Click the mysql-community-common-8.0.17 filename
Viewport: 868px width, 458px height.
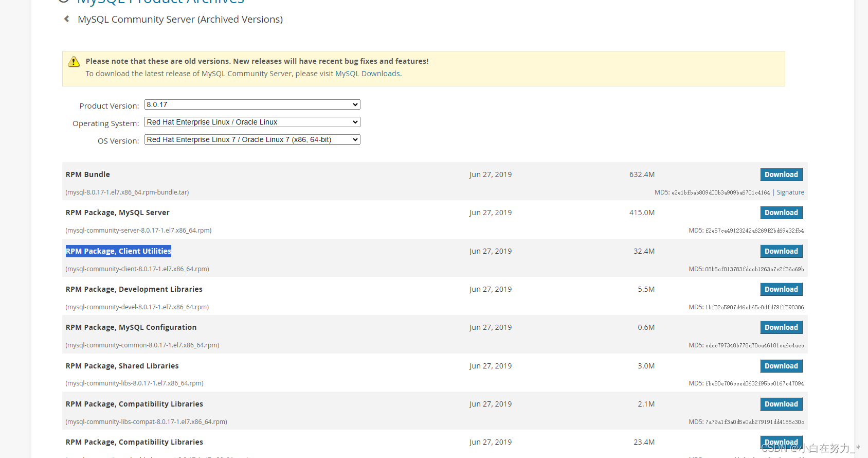tap(142, 345)
